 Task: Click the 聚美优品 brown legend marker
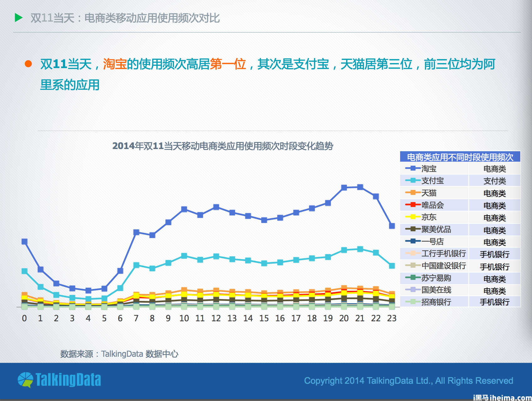coord(413,229)
